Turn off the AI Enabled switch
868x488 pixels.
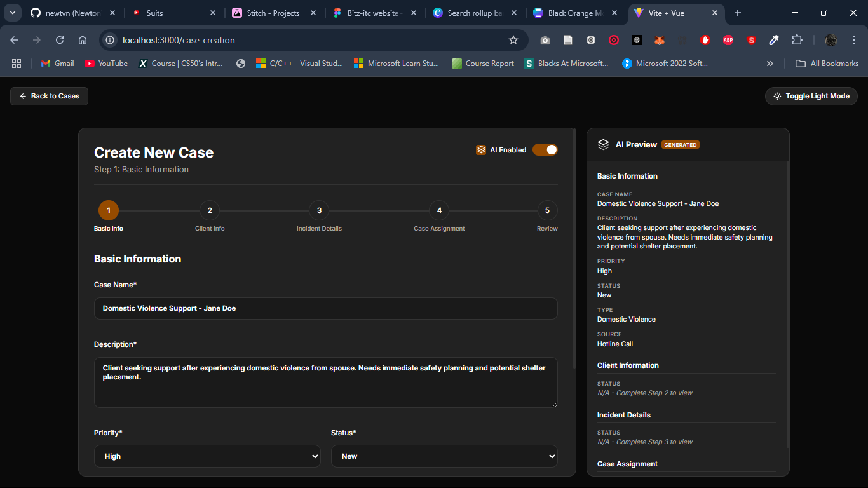click(x=545, y=150)
